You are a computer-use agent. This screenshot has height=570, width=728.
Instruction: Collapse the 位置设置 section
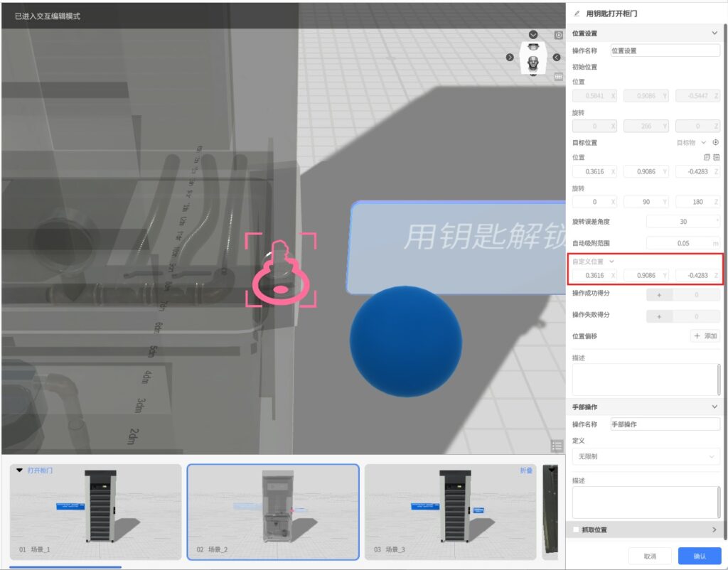(714, 33)
